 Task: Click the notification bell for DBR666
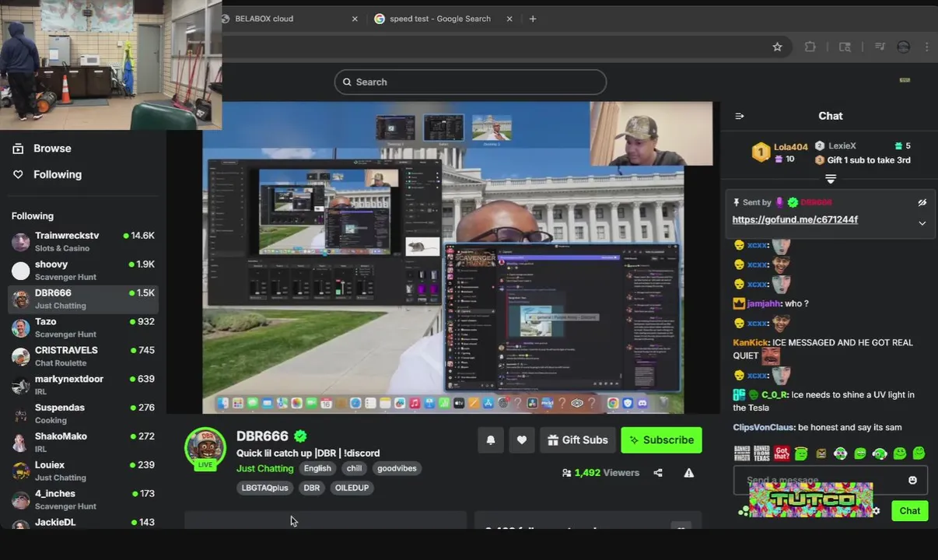491,440
